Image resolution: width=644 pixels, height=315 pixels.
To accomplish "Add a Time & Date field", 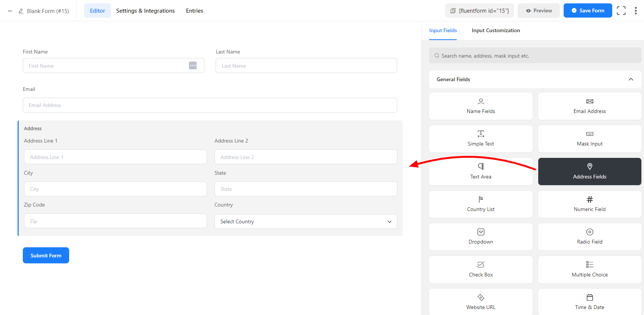I will coord(589,302).
